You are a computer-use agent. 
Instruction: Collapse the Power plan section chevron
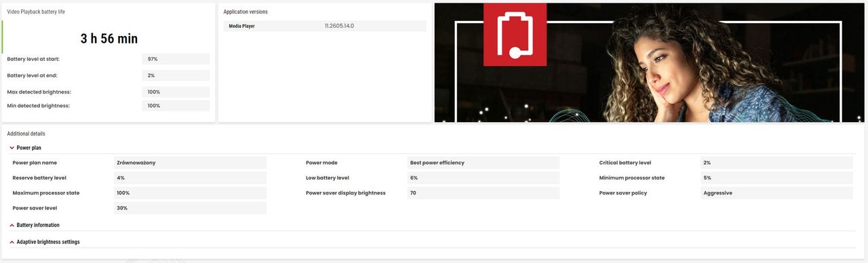point(12,147)
